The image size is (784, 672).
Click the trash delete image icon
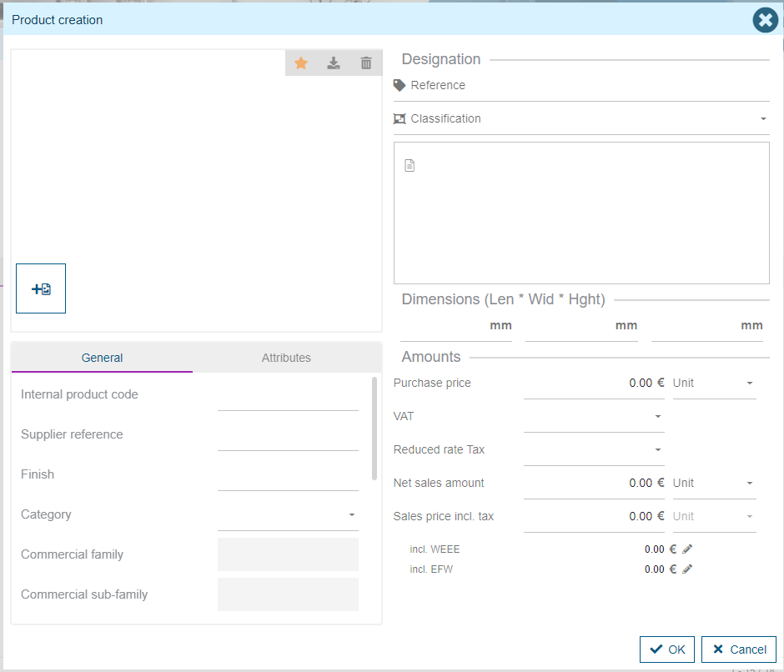pos(365,63)
